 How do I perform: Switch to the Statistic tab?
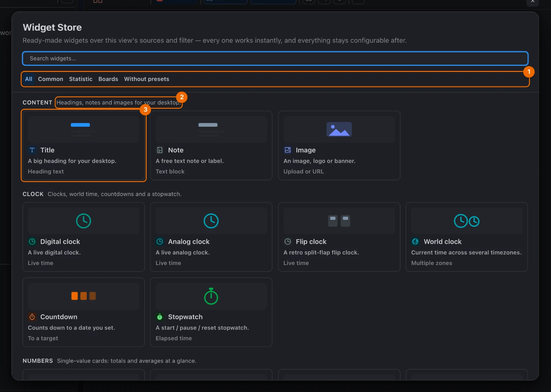[x=81, y=79]
